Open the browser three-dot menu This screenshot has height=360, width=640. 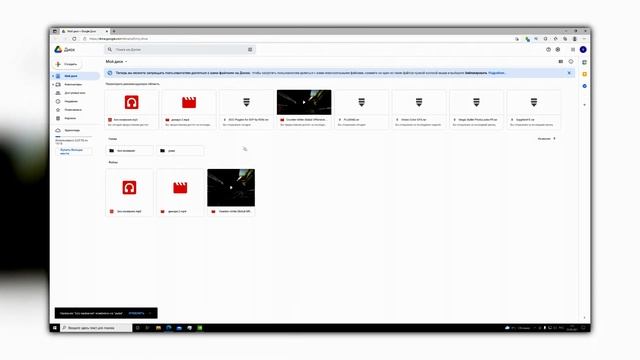click(584, 39)
